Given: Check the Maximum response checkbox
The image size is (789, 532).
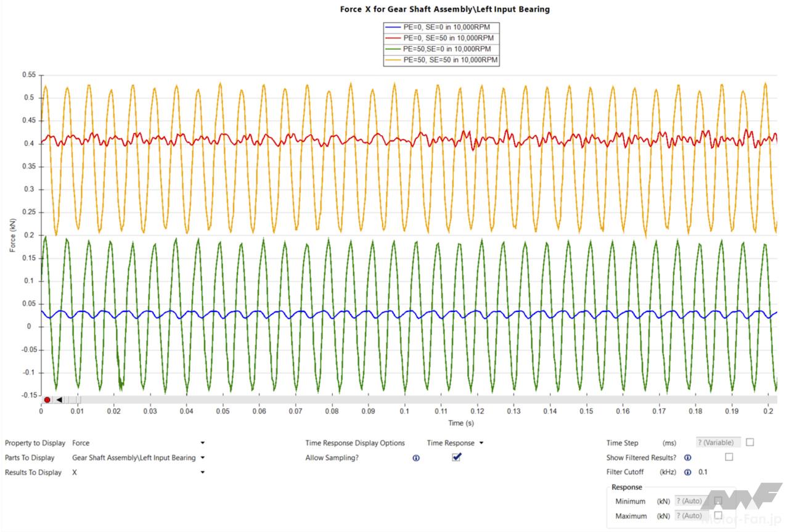Looking at the screenshot, I should coord(718,515).
